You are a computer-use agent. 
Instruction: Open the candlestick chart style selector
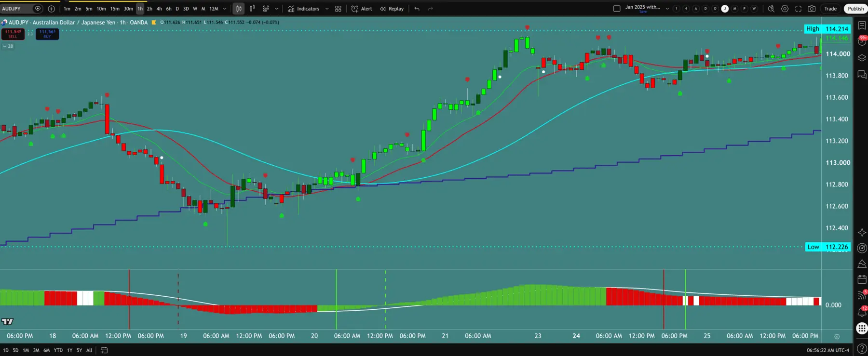click(x=239, y=9)
